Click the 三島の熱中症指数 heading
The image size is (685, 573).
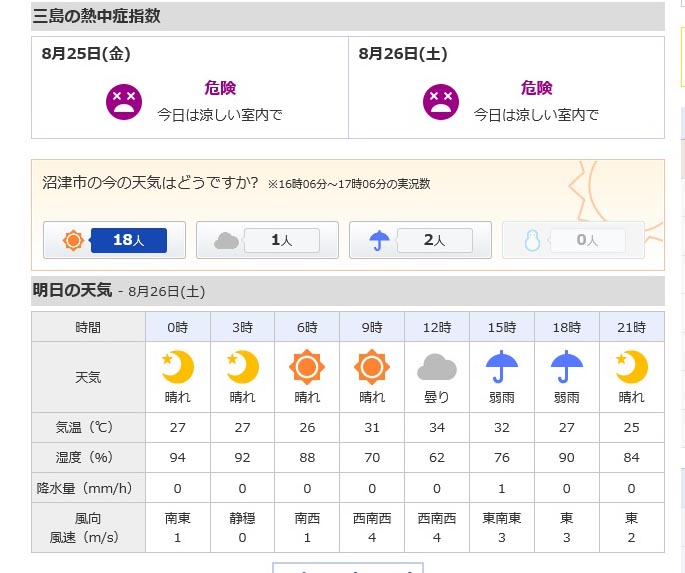97,16
